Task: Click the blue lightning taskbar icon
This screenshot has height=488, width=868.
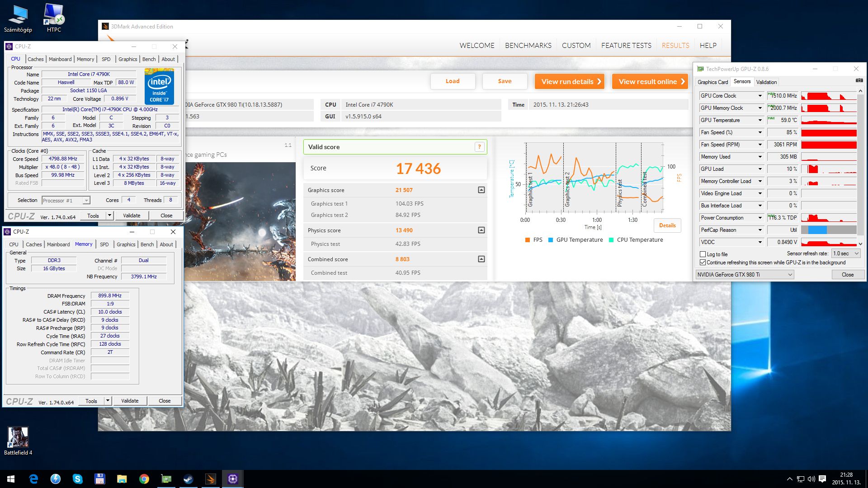Action: point(55,479)
